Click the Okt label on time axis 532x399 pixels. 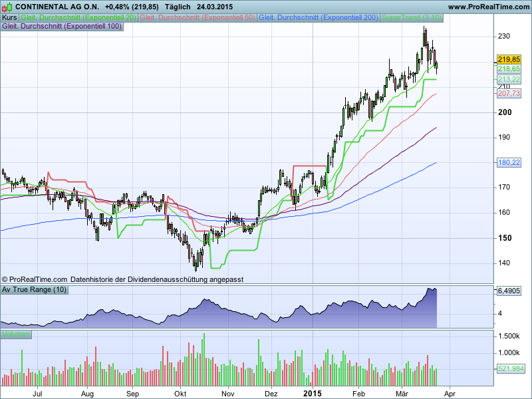(x=180, y=394)
